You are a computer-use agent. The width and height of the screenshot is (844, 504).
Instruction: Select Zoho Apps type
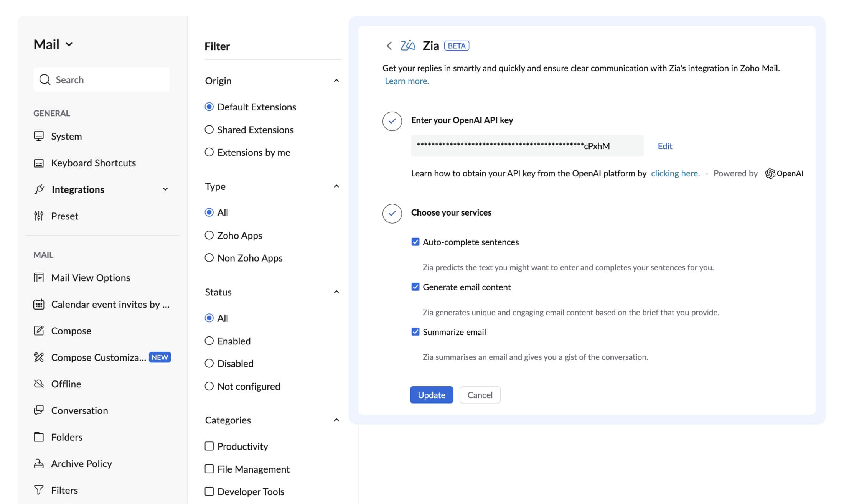209,235
